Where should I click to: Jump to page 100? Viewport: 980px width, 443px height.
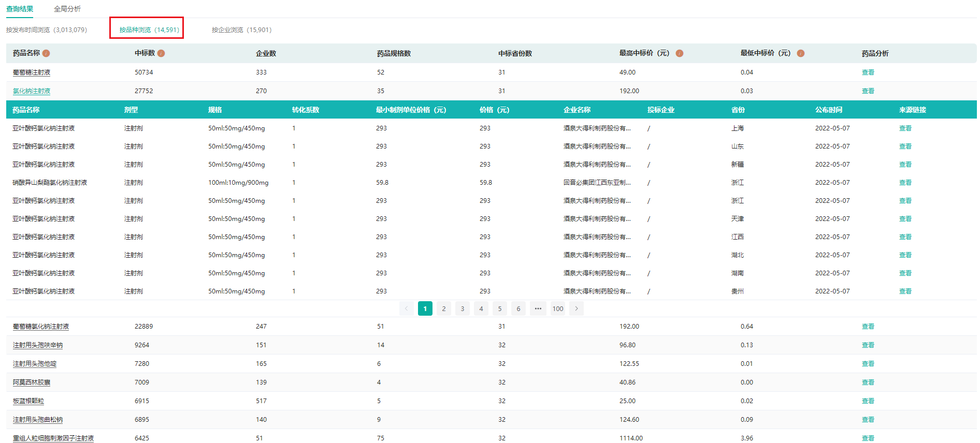click(x=557, y=308)
